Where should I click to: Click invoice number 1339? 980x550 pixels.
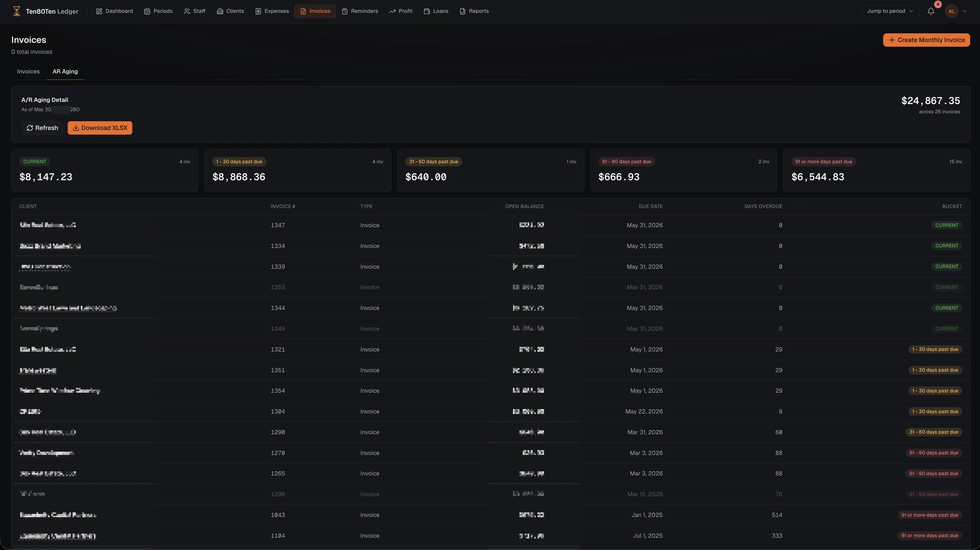(277, 267)
